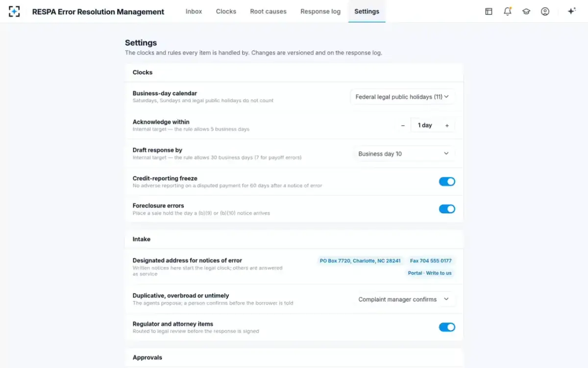Decrease the Acknowledge within days
The image size is (588, 368).
point(403,126)
